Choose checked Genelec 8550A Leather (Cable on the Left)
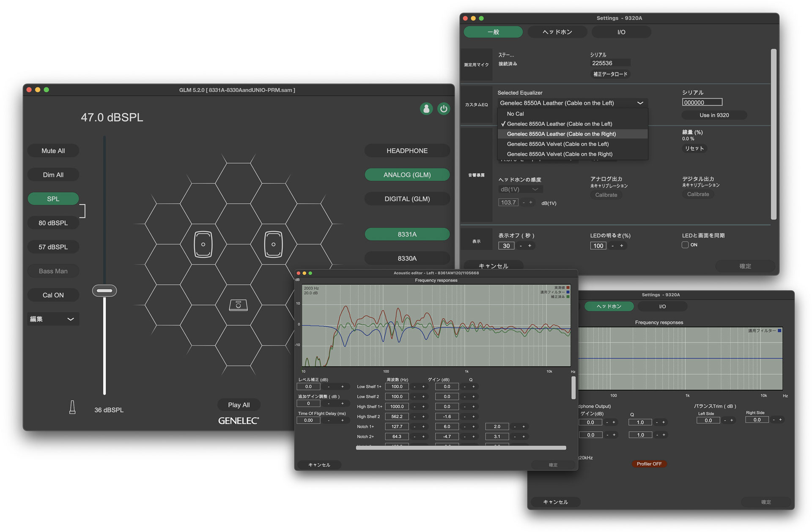 (573, 124)
